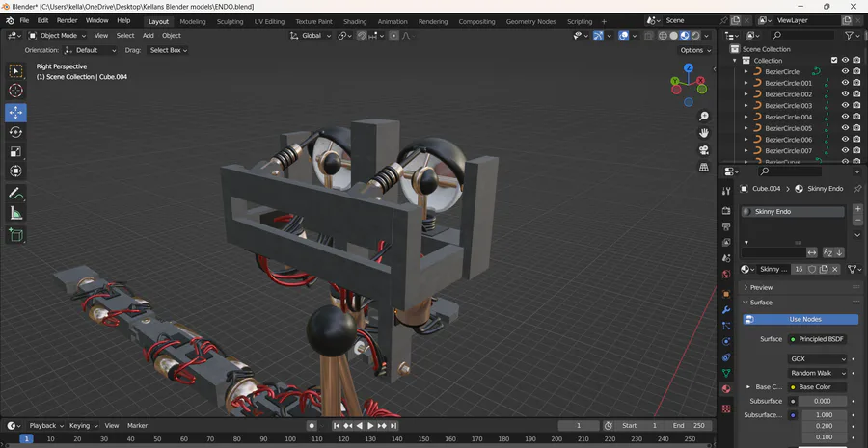Adjust the Subsurface 0.000 slider
The height and width of the screenshot is (448, 868).
822,401
